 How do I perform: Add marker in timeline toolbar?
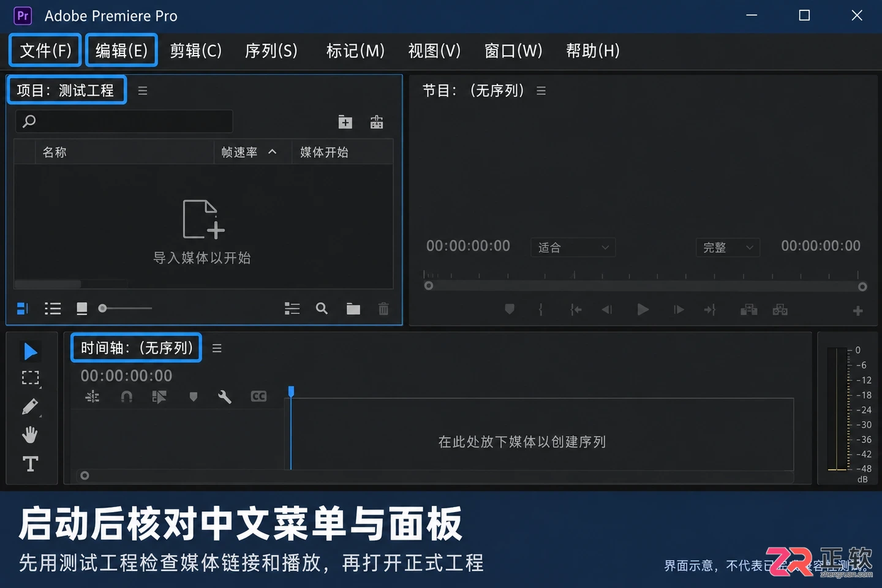(194, 397)
